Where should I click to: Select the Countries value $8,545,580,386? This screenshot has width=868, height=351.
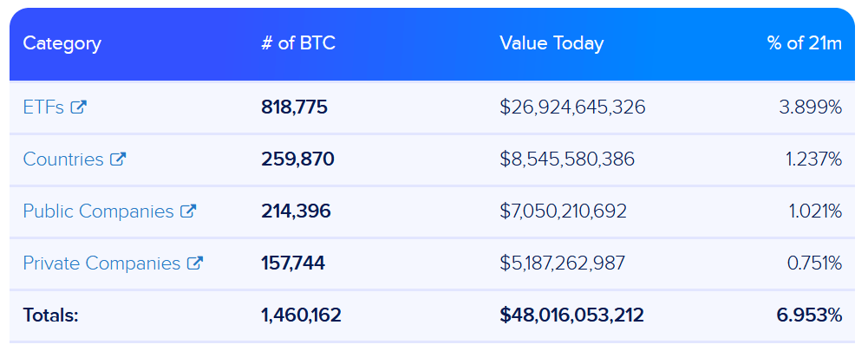(567, 159)
